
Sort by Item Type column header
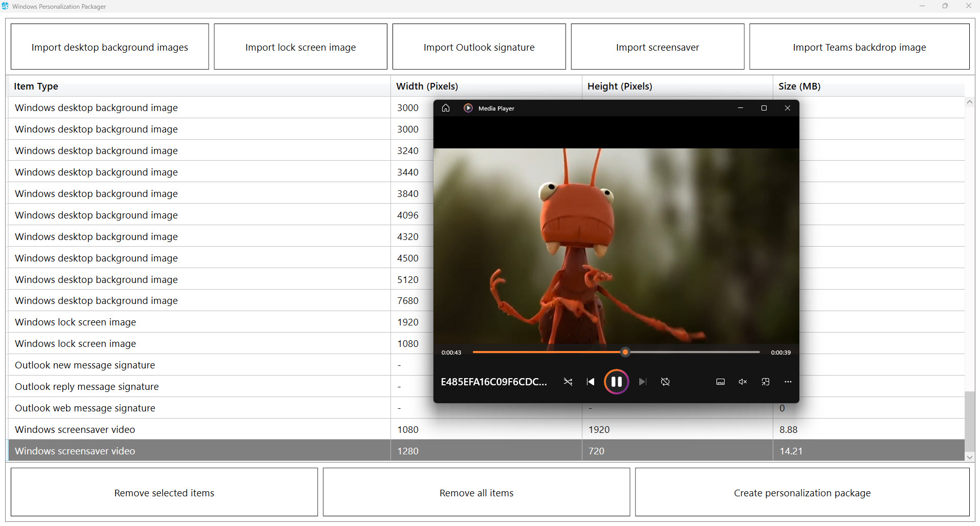(x=200, y=86)
